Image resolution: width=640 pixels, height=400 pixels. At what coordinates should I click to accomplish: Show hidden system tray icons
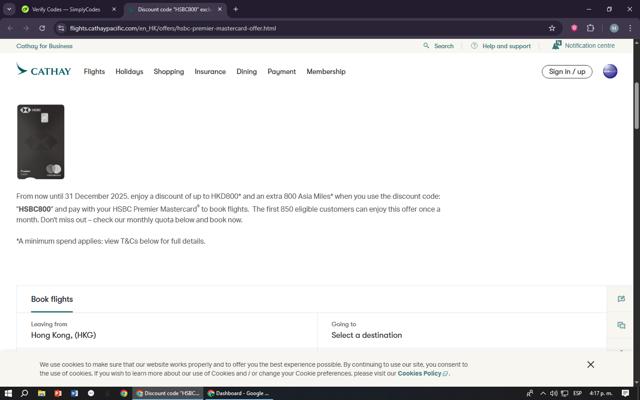(x=543, y=393)
